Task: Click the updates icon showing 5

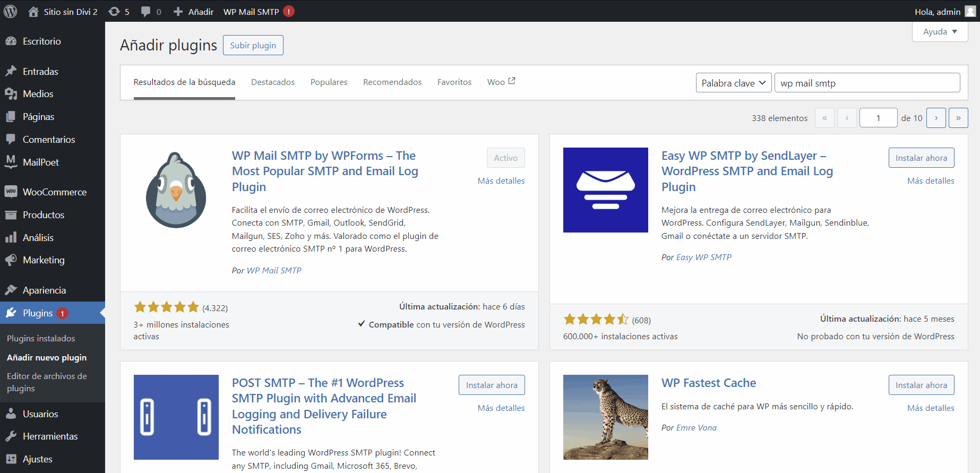Action: [x=114, y=12]
